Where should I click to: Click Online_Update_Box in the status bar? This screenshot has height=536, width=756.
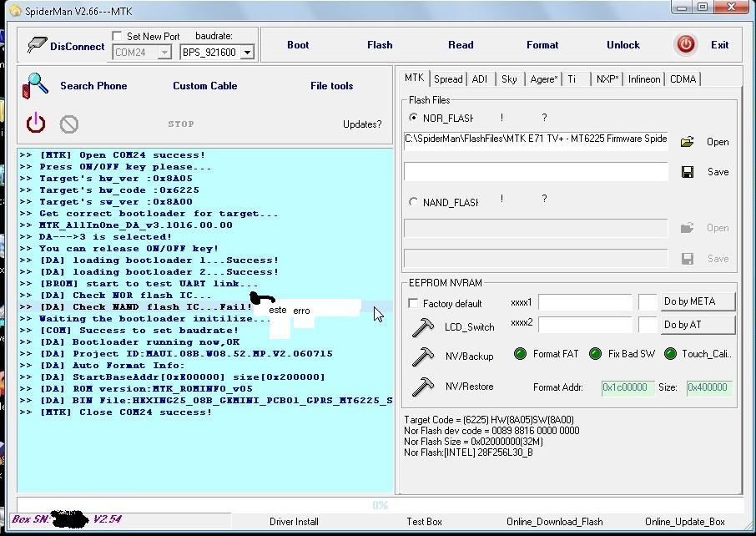(685, 522)
